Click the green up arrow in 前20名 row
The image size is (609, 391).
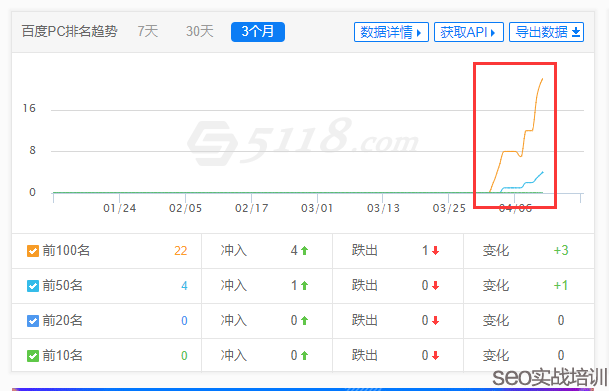pos(304,321)
